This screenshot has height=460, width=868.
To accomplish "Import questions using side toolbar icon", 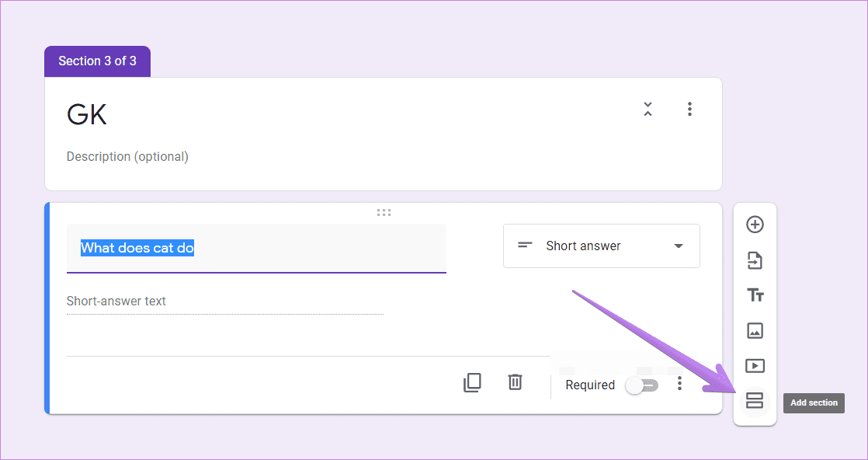I will [755, 260].
